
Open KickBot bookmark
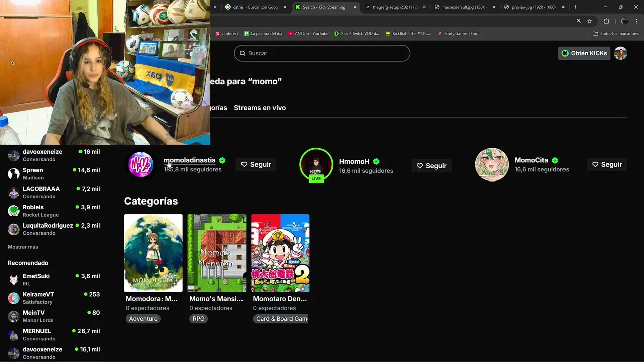(x=408, y=34)
